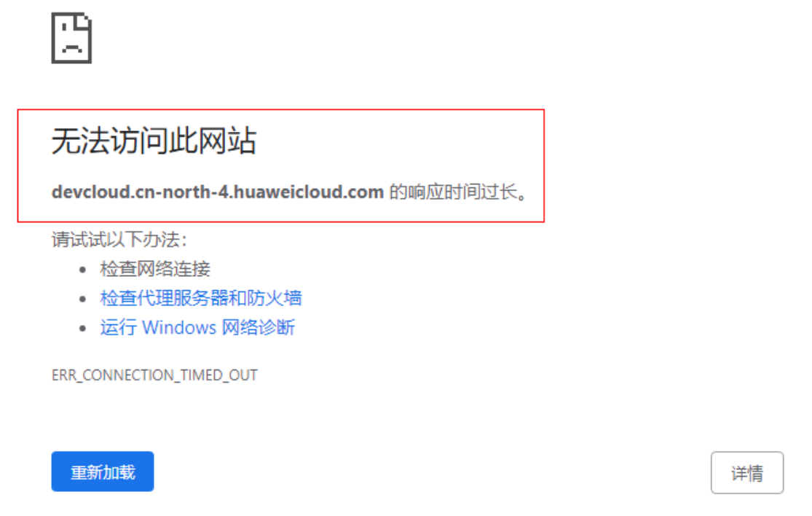Click the word Windows in the diagnostics link
The width and height of the screenshot is (812, 516).
[x=179, y=327]
